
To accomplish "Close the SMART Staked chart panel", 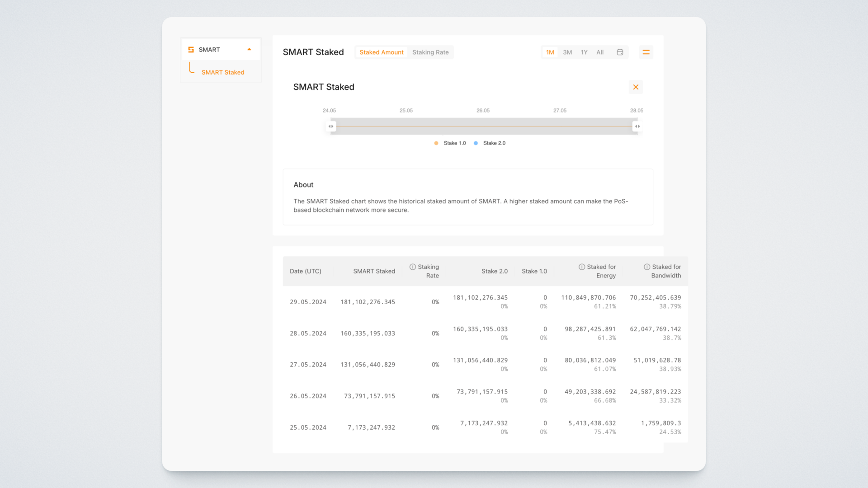I will click(x=636, y=87).
